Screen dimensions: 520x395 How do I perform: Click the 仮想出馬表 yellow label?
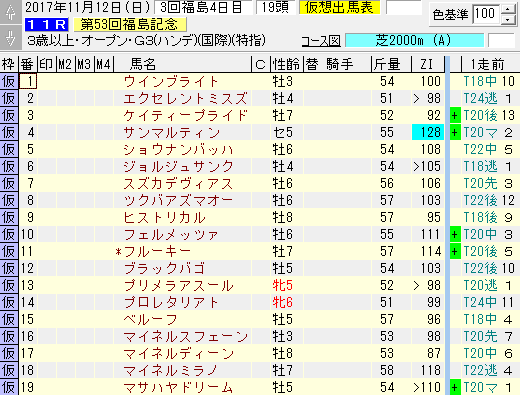339,8
